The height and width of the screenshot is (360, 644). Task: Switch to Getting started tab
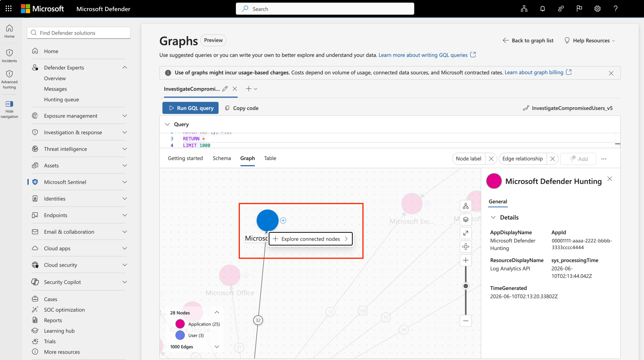pos(185,158)
